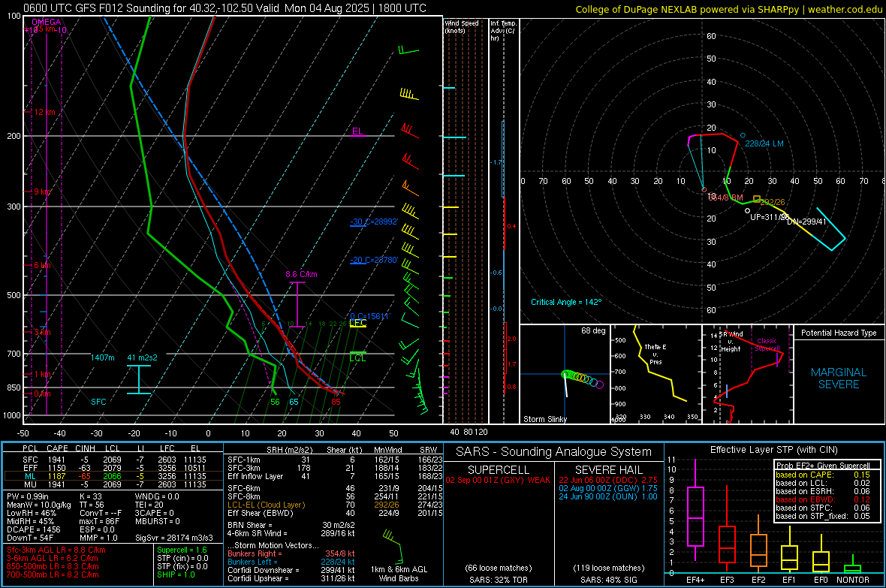Click the -20 C=23780' height label
This screenshot has width=886, height=588.
pos(374,260)
